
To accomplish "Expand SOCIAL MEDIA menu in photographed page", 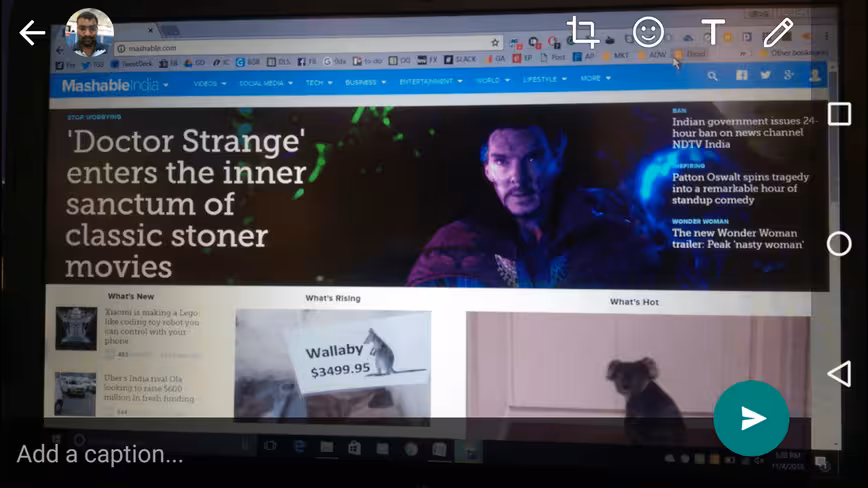I will coord(266,83).
